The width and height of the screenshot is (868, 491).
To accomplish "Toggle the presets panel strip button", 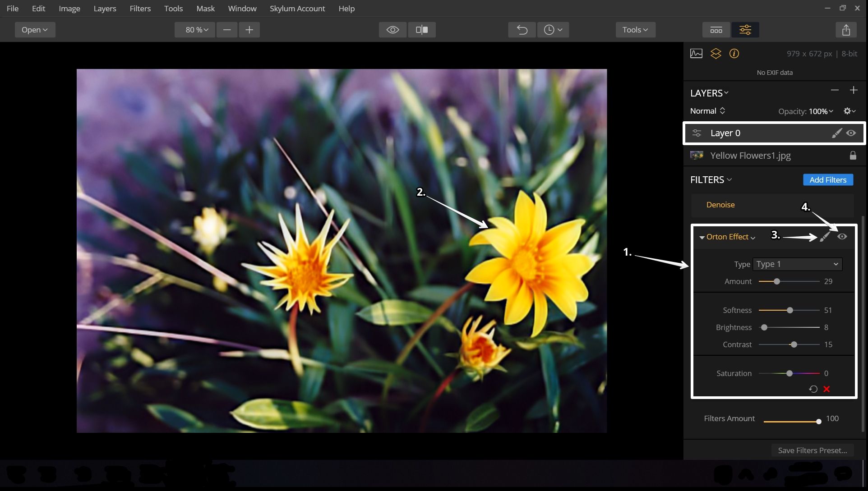I will click(x=716, y=30).
